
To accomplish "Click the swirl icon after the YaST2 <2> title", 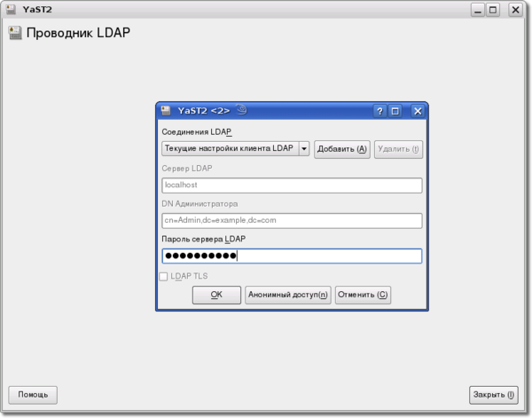I will tap(241, 111).
